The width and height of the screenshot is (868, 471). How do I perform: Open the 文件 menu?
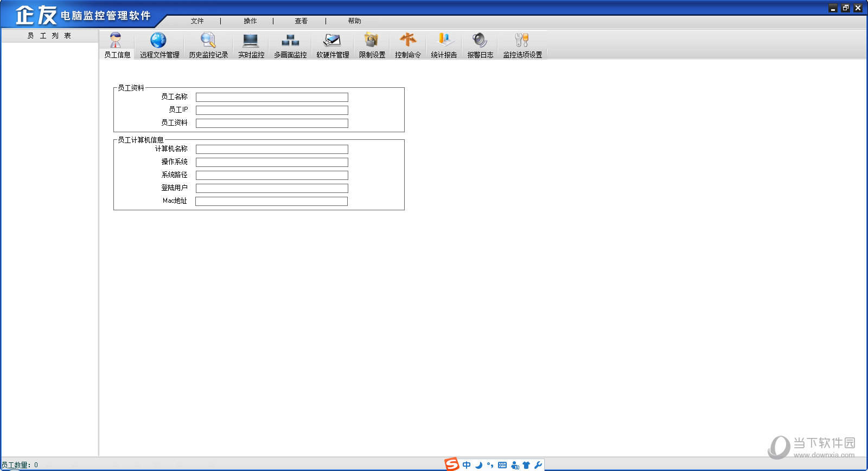click(197, 21)
